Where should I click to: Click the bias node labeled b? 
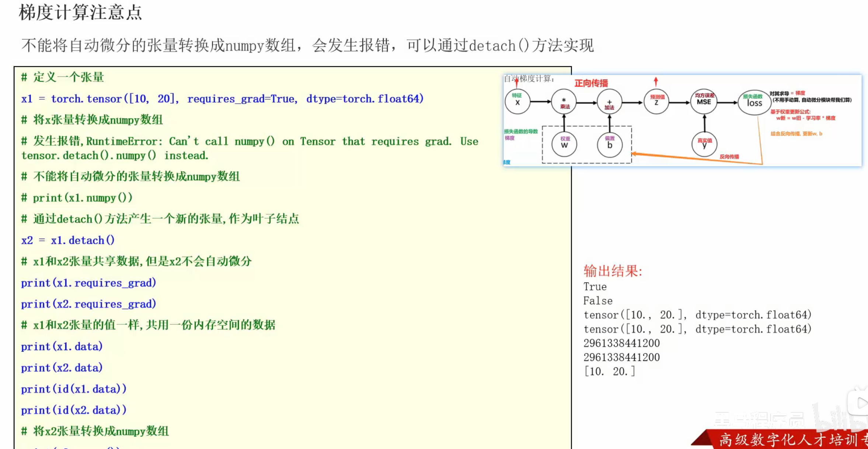pos(610,144)
